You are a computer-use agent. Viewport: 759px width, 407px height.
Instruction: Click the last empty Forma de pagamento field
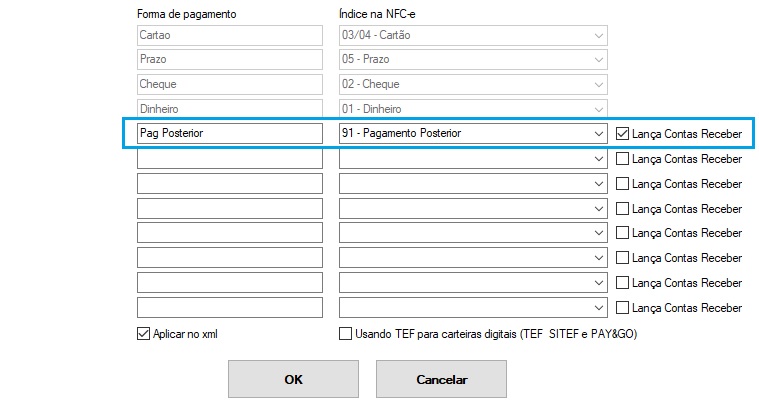pyautogui.click(x=229, y=308)
